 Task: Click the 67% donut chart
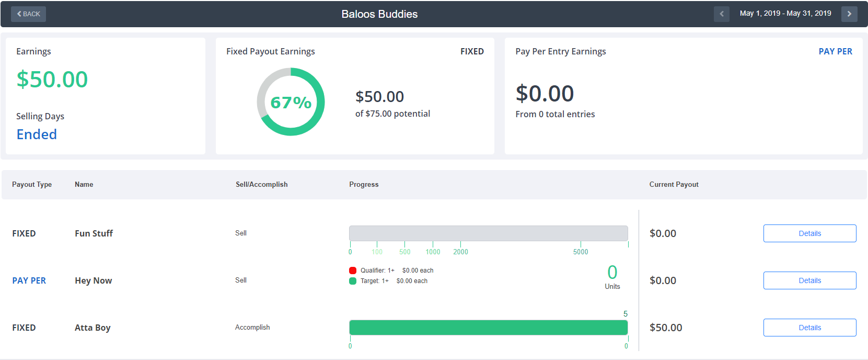(291, 102)
